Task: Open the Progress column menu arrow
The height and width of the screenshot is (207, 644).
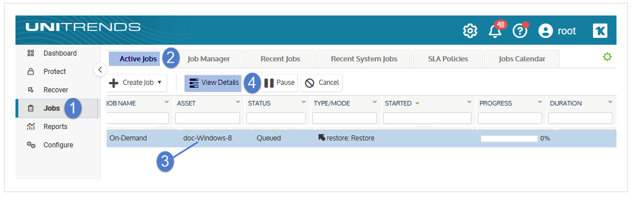Action: pos(540,102)
